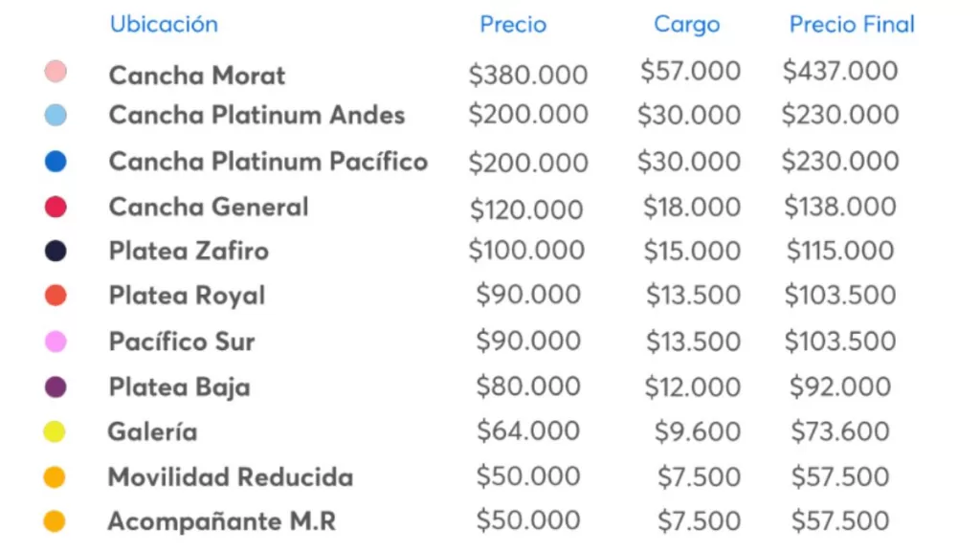Screen dimensions: 980x551
Task: Click the dark navy Platea Zafiro dot
Action: point(56,252)
